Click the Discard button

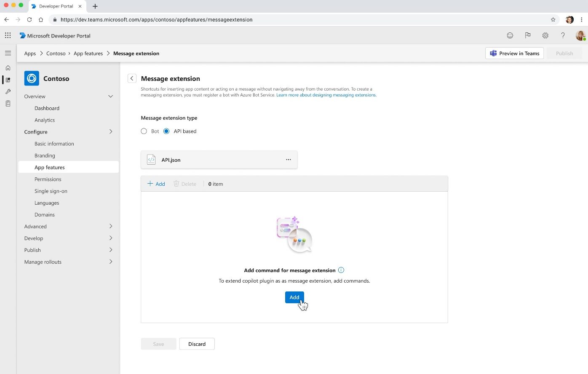point(197,344)
